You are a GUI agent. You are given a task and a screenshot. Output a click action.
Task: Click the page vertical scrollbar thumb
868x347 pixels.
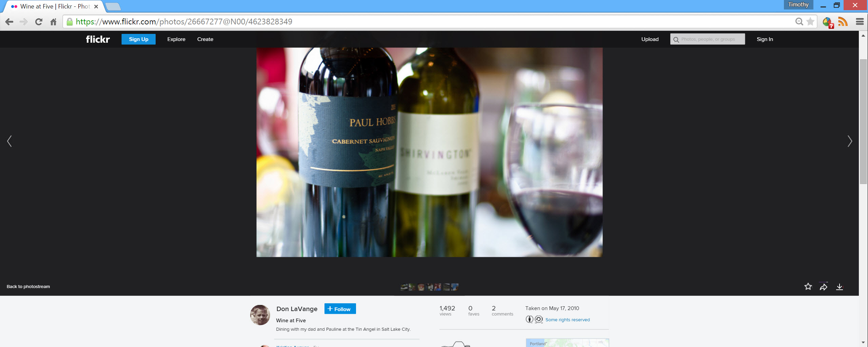coord(863,121)
